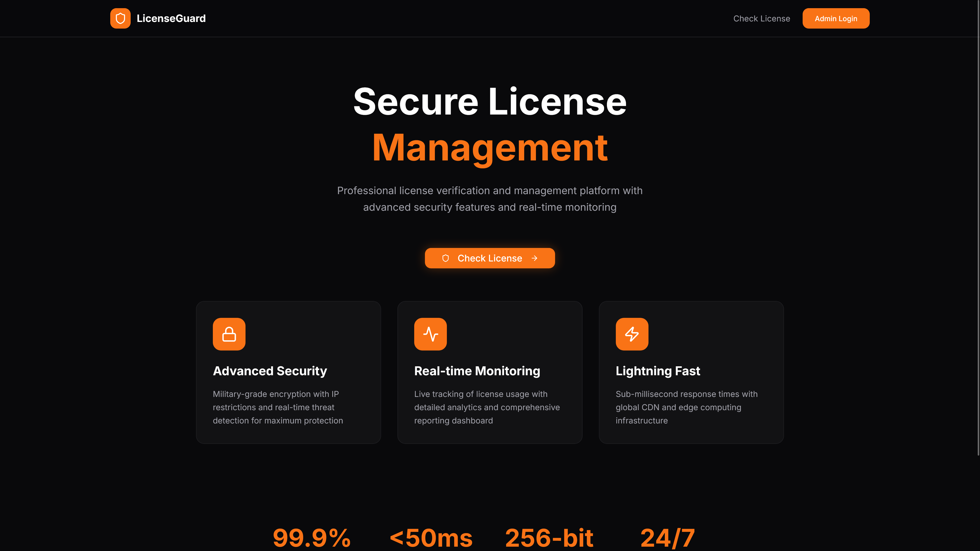Click the 256-bit statistic
Screen dimensions: 980x551
coord(549,538)
